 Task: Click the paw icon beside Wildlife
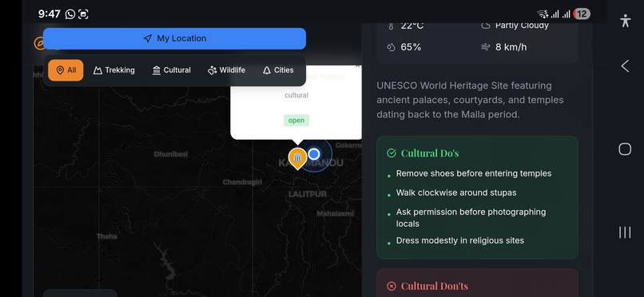(212, 70)
